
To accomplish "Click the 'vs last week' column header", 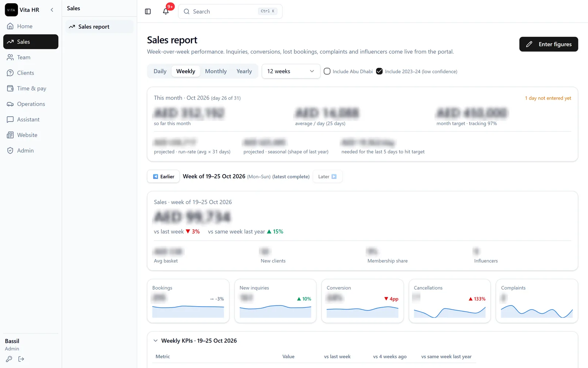I will pyautogui.click(x=337, y=357).
